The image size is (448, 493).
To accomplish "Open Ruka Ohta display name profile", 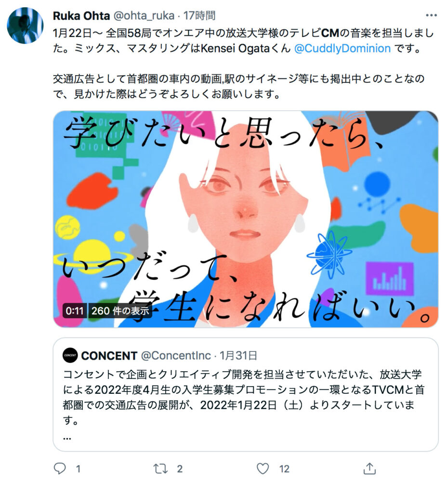I will pyautogui.click(x=81, y=15).
